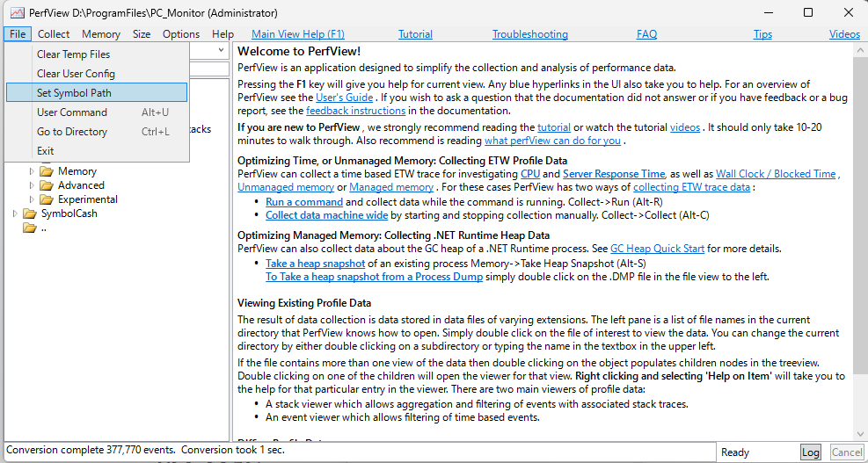This screenshot has height=463, width=868.
Task: Open the Memory menu
Action: point(101,34)
